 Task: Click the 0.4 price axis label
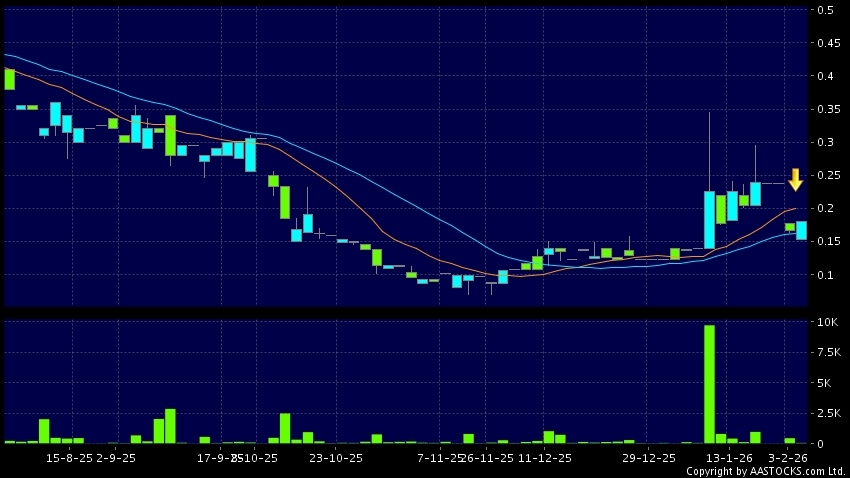pos(826,76)
